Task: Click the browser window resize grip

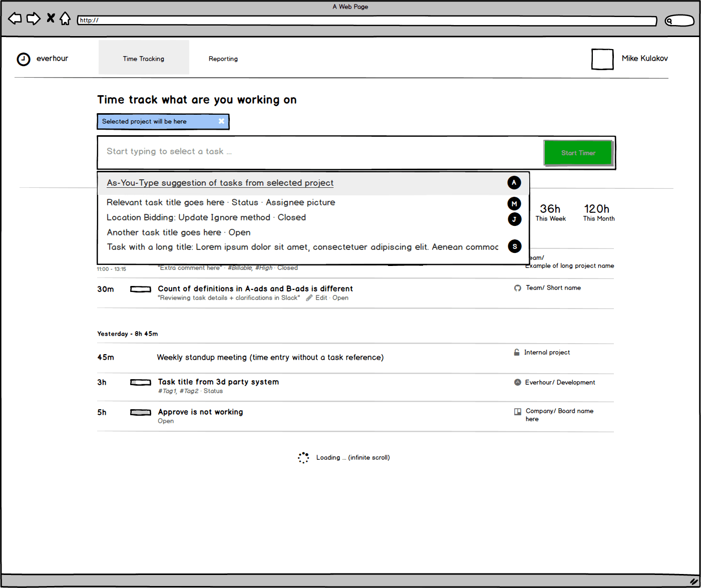Action: click(x=694, y=581)
